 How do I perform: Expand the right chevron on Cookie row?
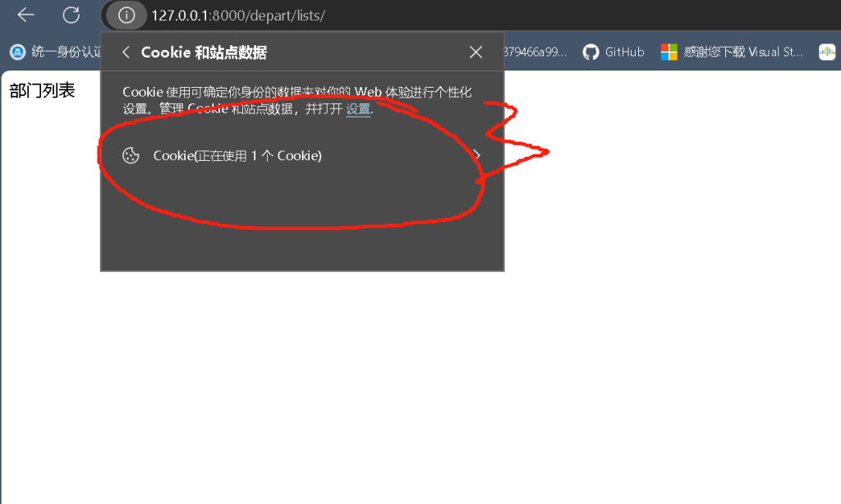click(x=477, y=155)
